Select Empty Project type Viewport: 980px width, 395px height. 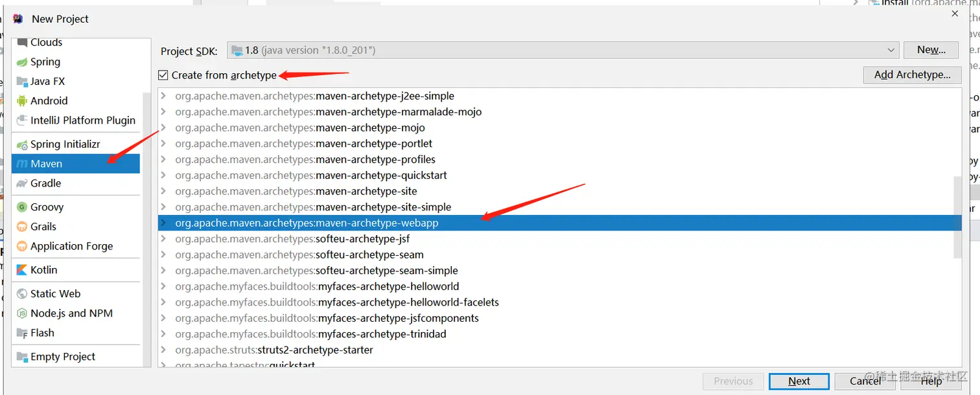[76, 357]
